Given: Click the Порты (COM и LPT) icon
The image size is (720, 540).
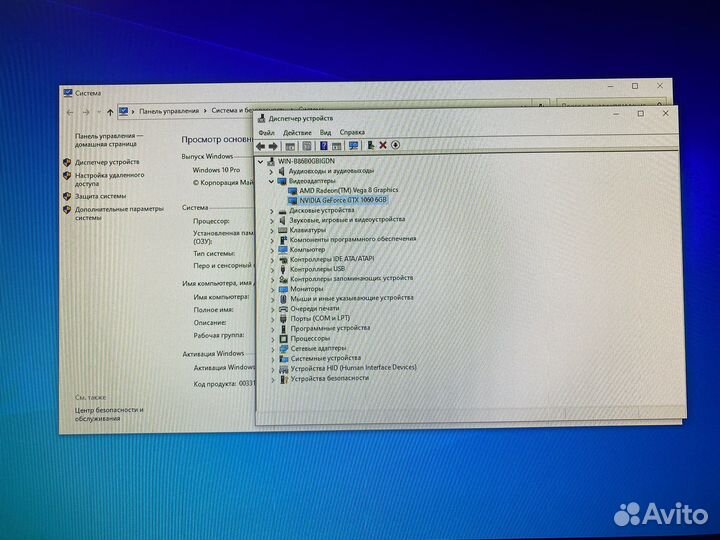Looking at the screenshot, I should (x=283, y=318).
